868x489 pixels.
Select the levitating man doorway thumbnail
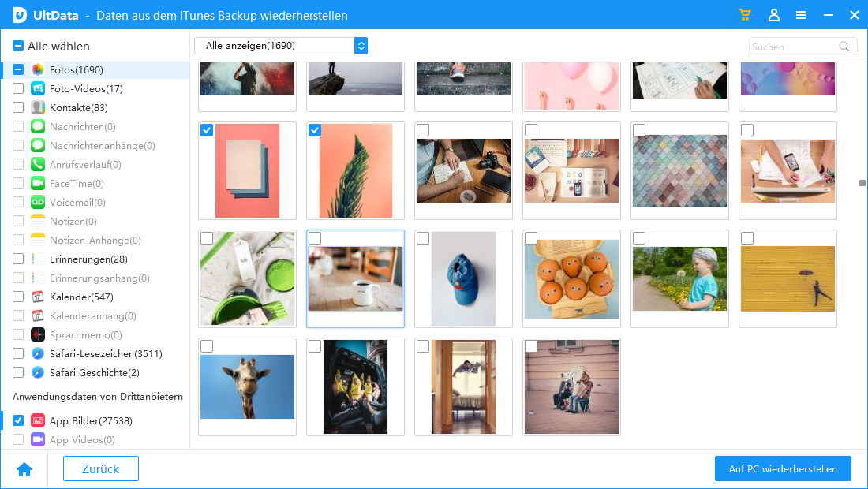tap(463, 386)
